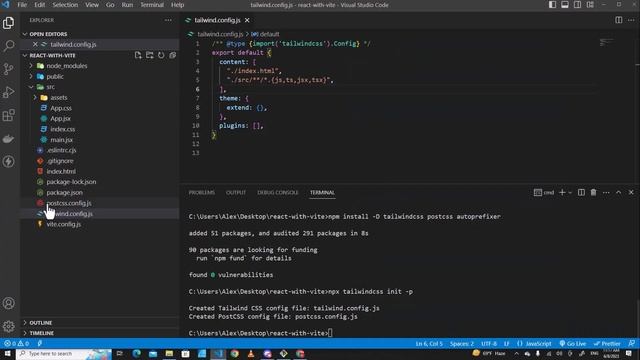Open Microsoft Edge from the taskbar
This screenshot has height=360, width=640.
click(x=136, y=353)
